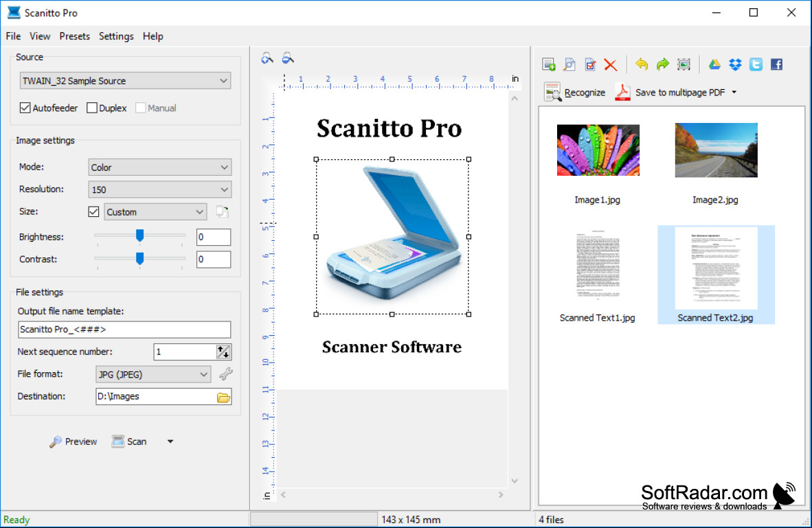Open the Settings menu
This screenshot has width=812, height=528.
[116, 36]
